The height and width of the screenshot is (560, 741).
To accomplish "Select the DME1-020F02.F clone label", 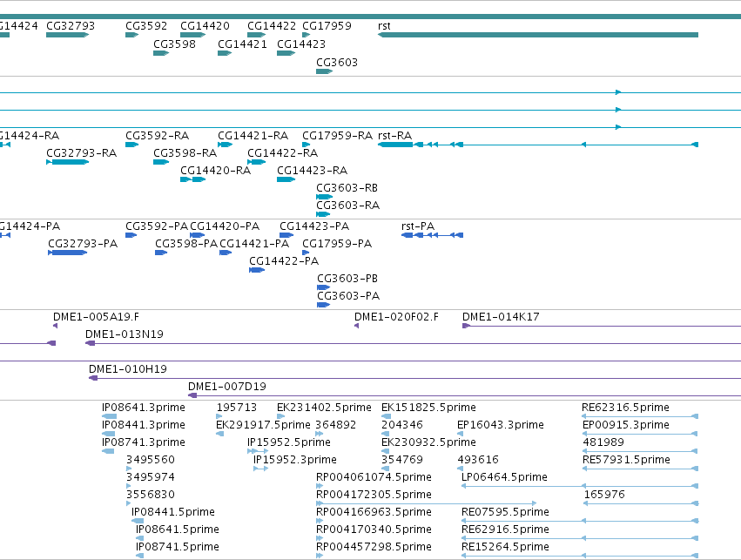I will point(396,317).
